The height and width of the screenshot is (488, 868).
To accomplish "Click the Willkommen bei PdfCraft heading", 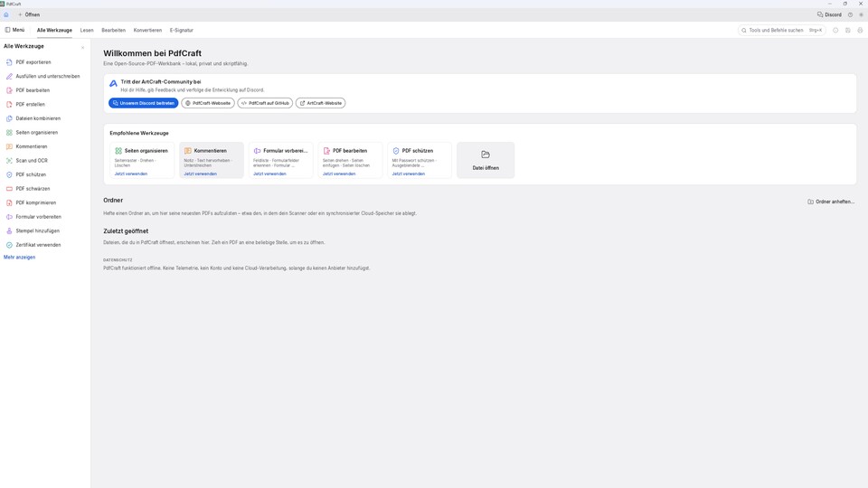I will 152,53.
